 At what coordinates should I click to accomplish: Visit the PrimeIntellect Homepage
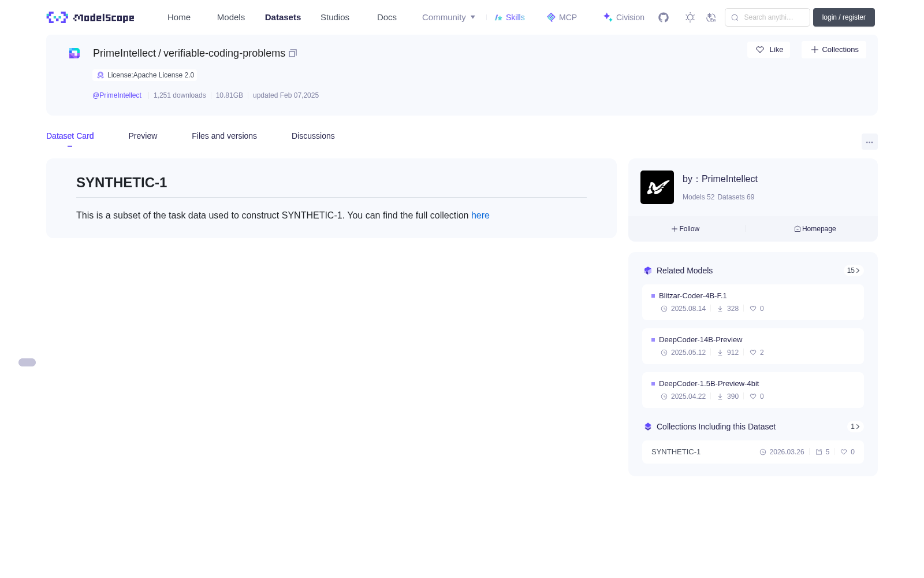coord(815,229)
